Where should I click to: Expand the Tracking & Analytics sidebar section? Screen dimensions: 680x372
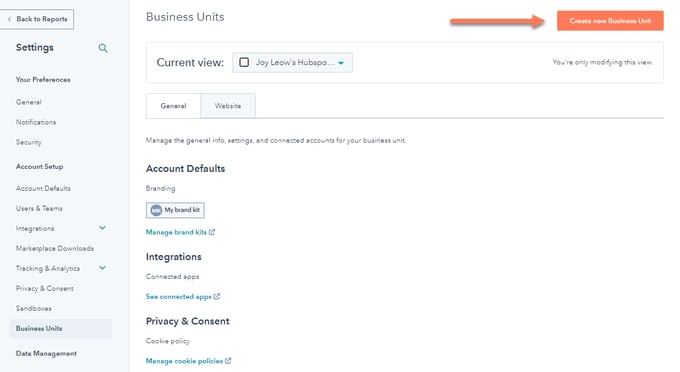(102, 268)
